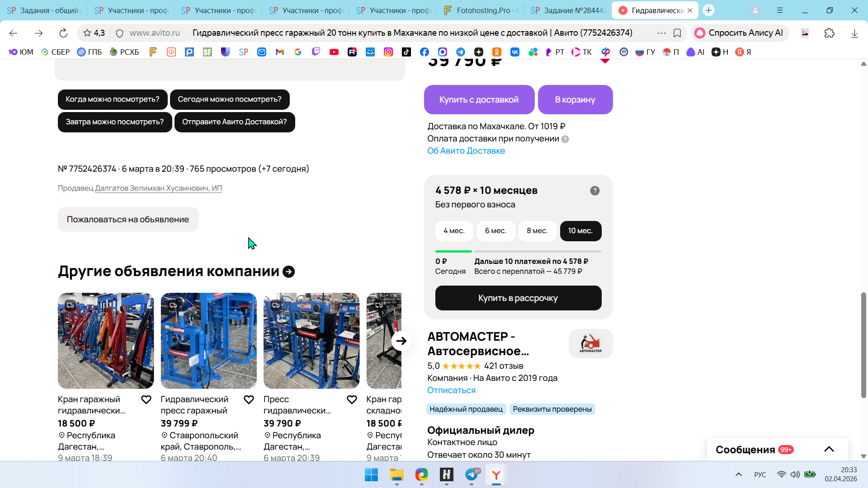The image size is (868, 488).
Task: Reload the page with refresh icon
Action: pyautogui.click(x=63, y=33)
